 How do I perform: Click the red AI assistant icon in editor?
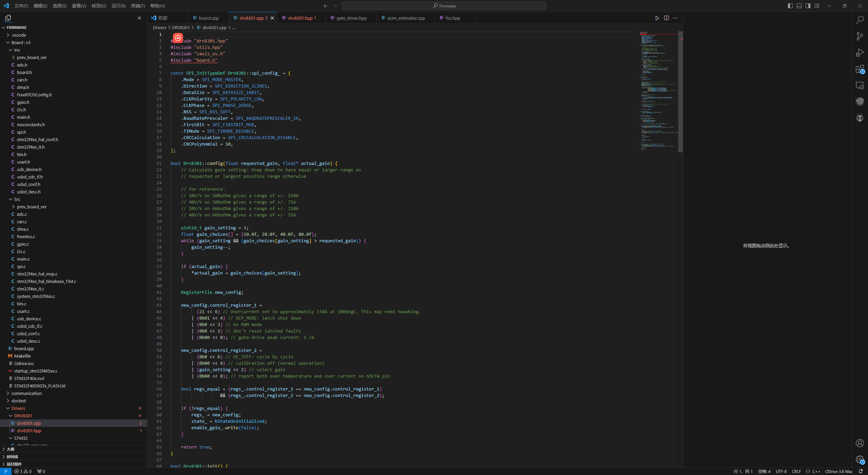coord(178,38)
